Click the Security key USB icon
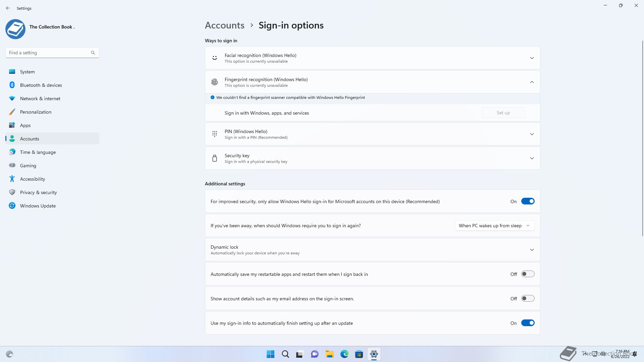The image size is (644, 362). 215,158
